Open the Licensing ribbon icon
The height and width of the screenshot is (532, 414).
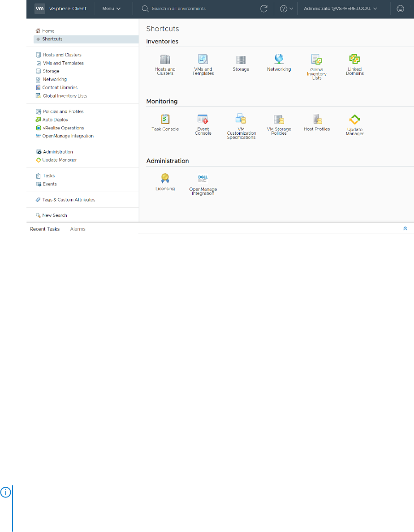(165, 179)
